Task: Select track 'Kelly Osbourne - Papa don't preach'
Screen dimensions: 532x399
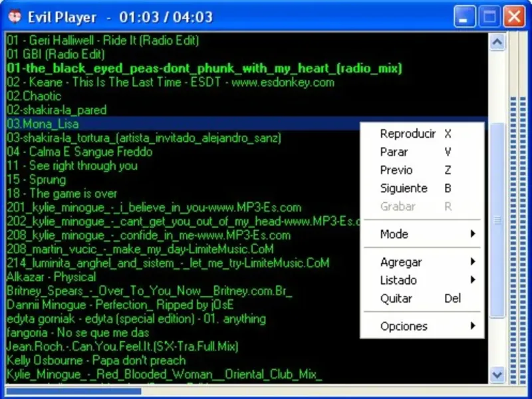Action: pyautogui.click(x=96, y=360)
